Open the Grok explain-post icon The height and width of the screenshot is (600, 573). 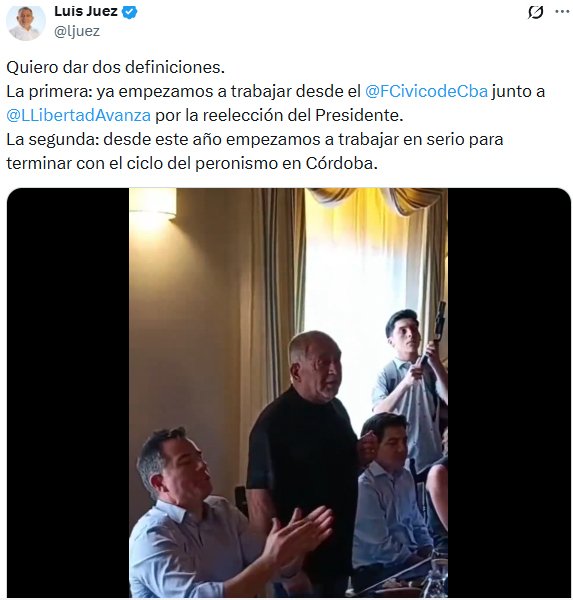(x=535, y=12)
